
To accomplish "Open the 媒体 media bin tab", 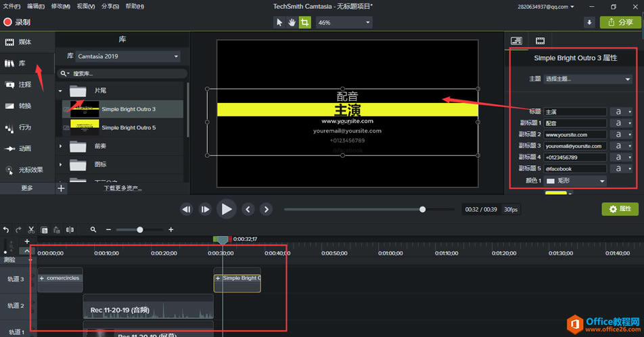I will [27, 42].
